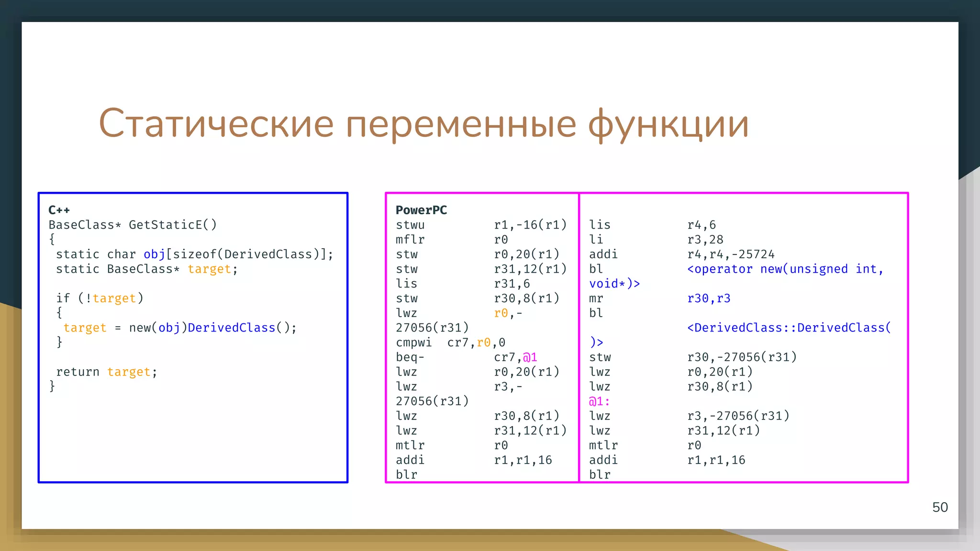The image size is (980, 551).
Task: Click the 'stw r0,20(r1)' instruction in the left column
Action: (478, 254)
